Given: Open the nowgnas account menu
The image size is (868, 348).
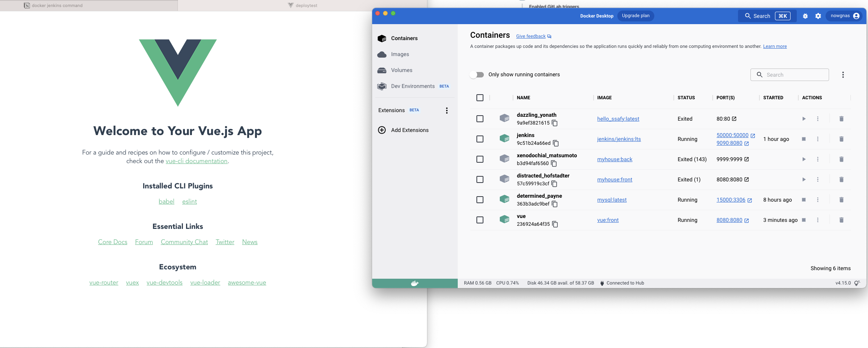Looking at the screenshot, I should coord(845,16).
